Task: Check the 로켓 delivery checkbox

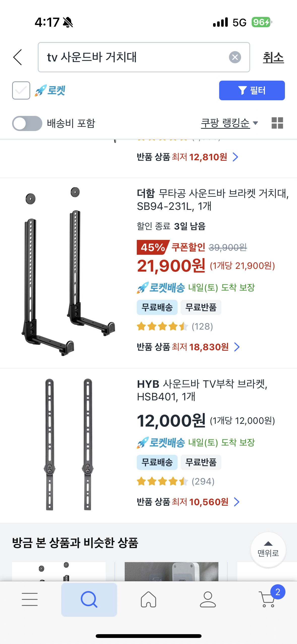Action: (x=21, y=90)
